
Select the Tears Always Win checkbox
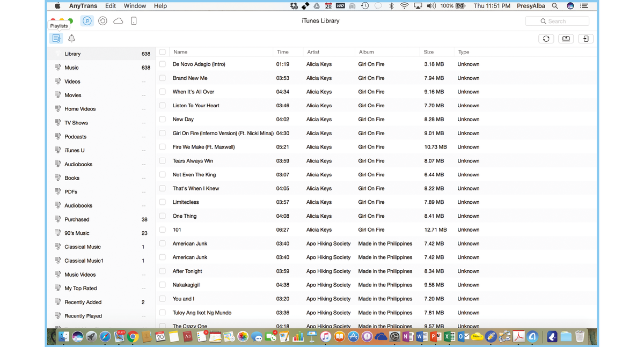coord(163,160)
